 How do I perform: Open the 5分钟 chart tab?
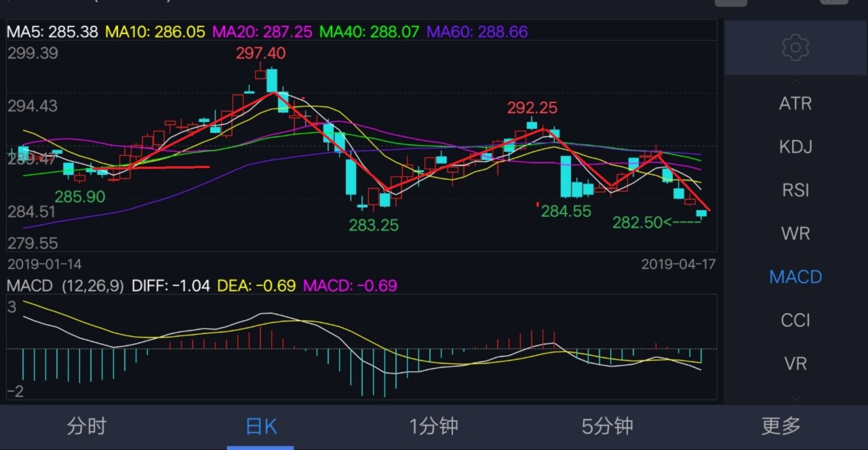(607, 426)
